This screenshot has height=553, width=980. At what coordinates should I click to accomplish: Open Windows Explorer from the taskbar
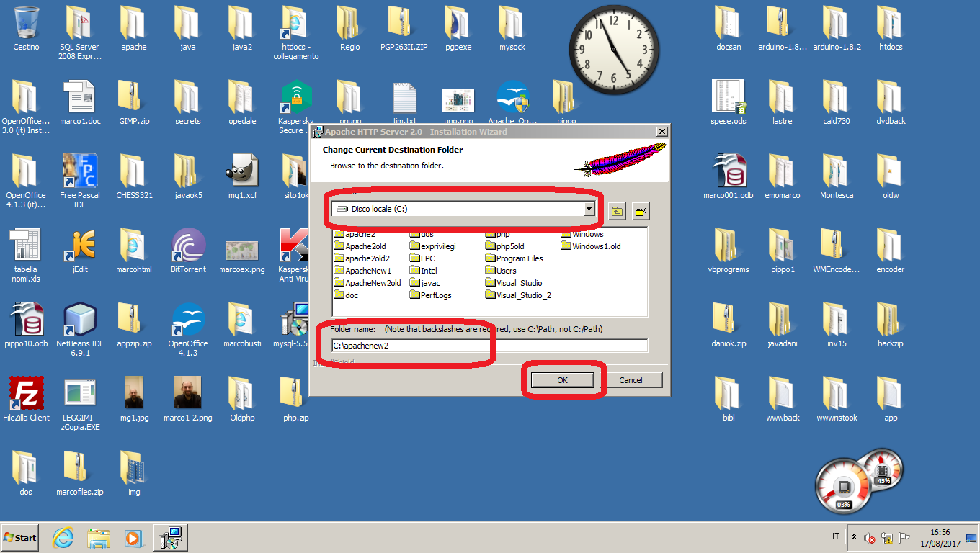[99, 537]
